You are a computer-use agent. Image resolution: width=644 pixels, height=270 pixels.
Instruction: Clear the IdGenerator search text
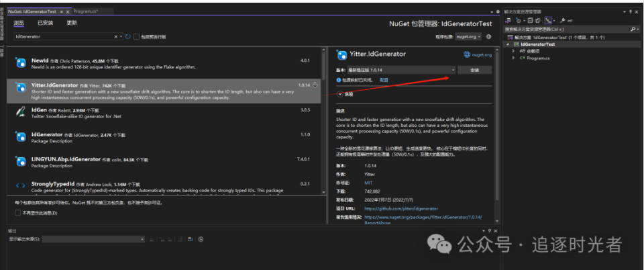[x=116, y=36]
